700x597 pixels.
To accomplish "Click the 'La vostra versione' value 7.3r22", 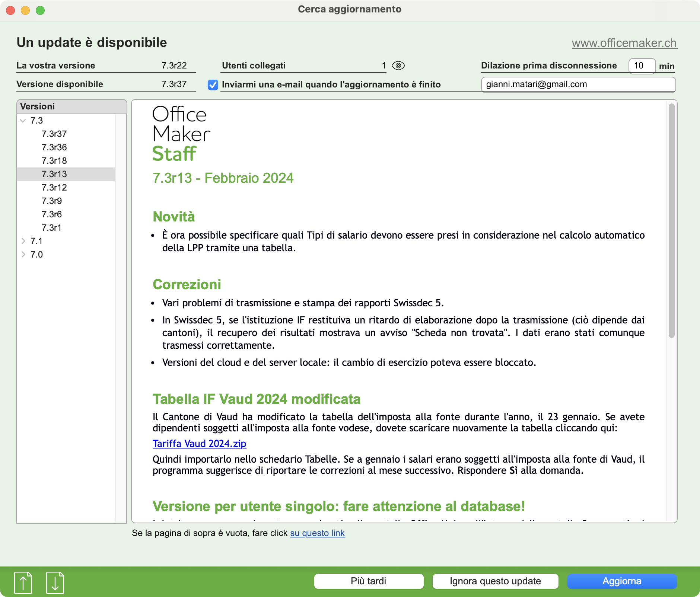I will pyautogui.click(x=174, y=66).
